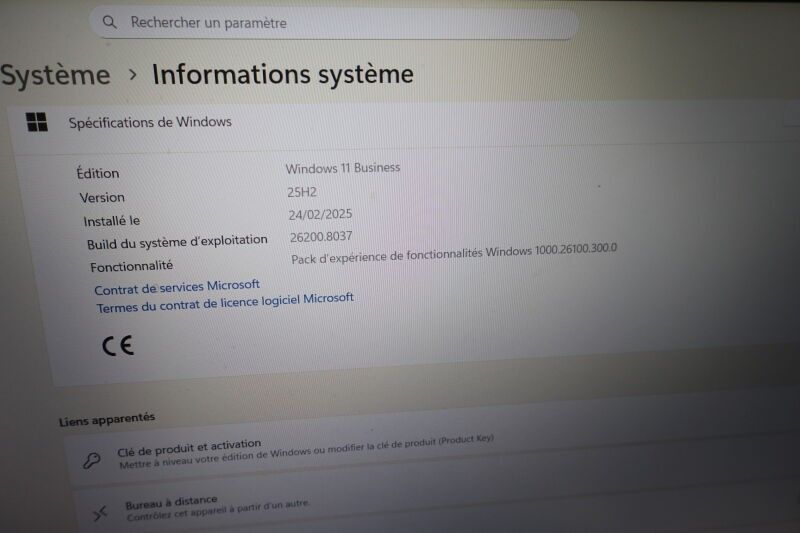Click the Liens apparentés heading

pos(107,419)
